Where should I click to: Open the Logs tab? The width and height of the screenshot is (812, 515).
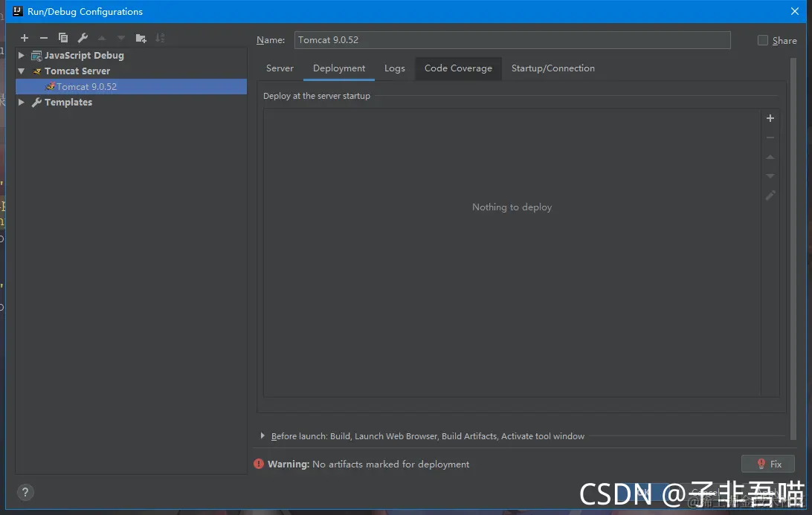tap(395, 68)
